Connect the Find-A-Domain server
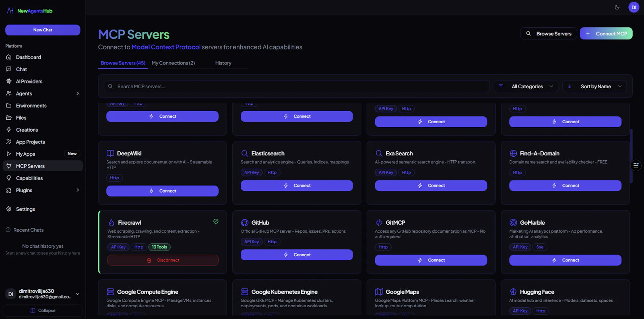Image resolution: width=644 pixels, height=319 pixels. coord(565,186)
